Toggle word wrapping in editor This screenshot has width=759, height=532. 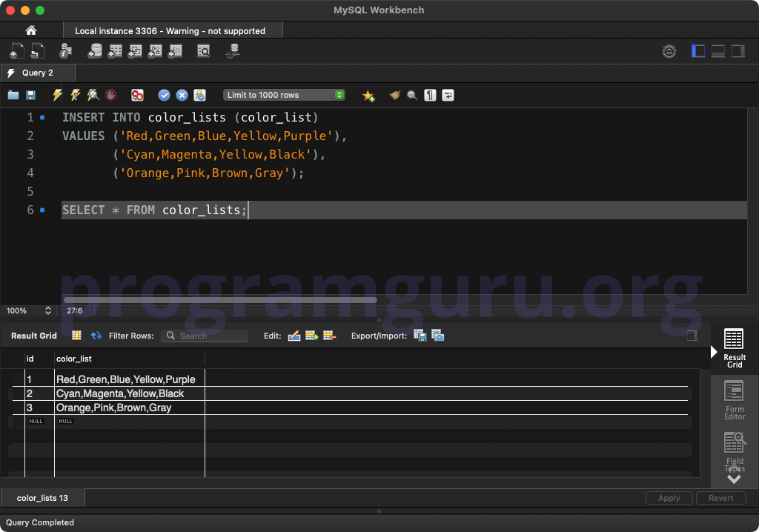448,95
